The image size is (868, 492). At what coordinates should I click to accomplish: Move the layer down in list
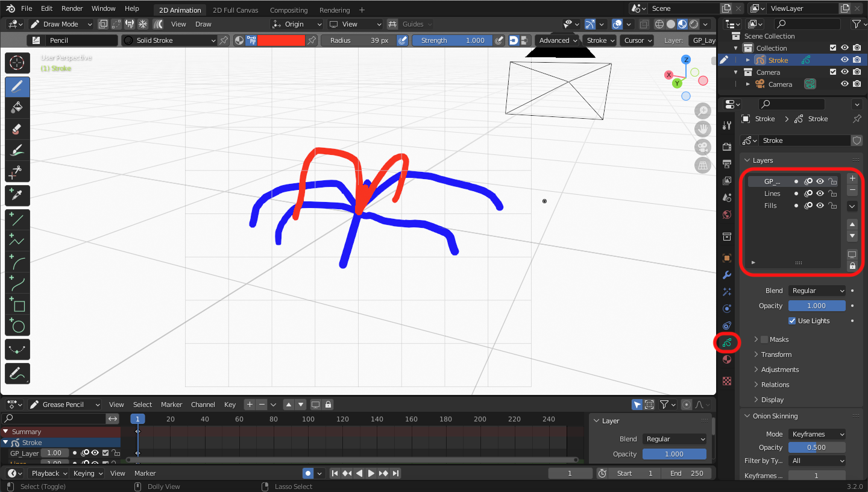tap(852, 236)
